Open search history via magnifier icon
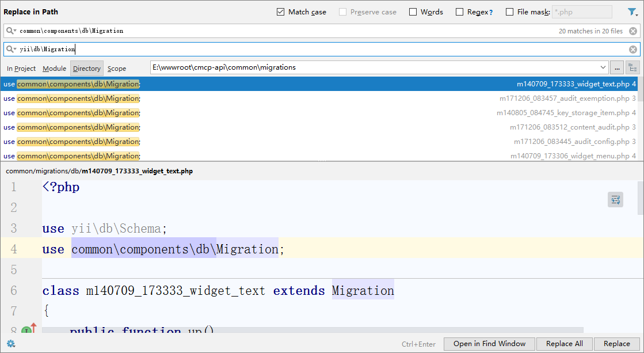Image resolution: width=644 pixels, height=353 pixels. (x=11, y=31)
